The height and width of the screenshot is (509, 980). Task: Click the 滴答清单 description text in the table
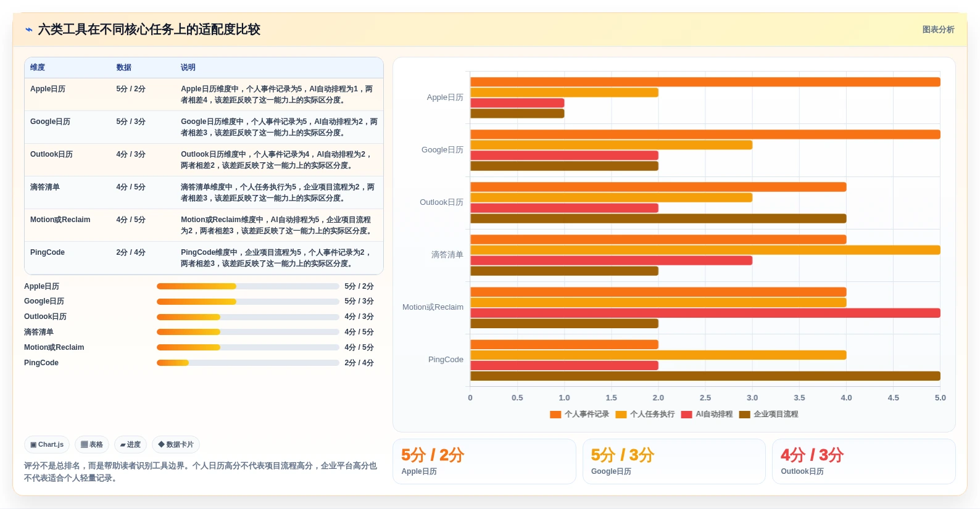[277, 192]
